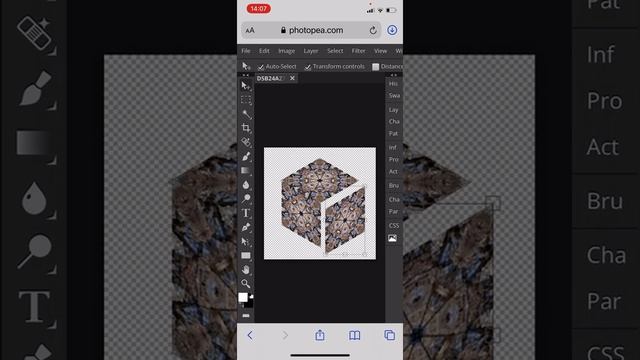Open the Safari share sheet

[320, 335]
